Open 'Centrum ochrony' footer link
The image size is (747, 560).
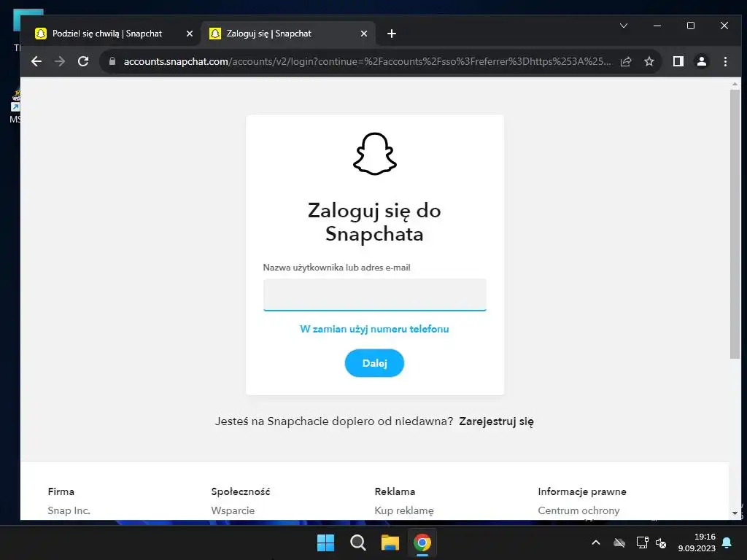click(578, 510)
